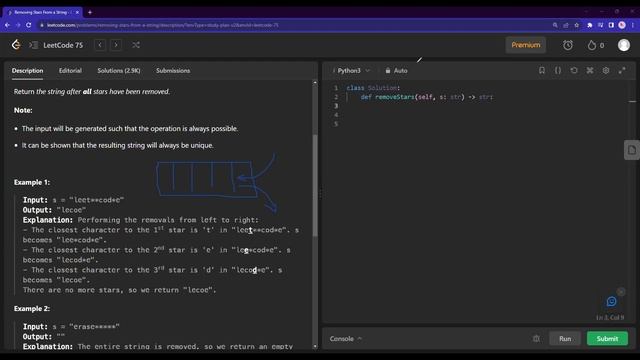The height and width of the screenshot is (360, 640).
Task: Click the Premium button
Action: (x=526, y=45)
